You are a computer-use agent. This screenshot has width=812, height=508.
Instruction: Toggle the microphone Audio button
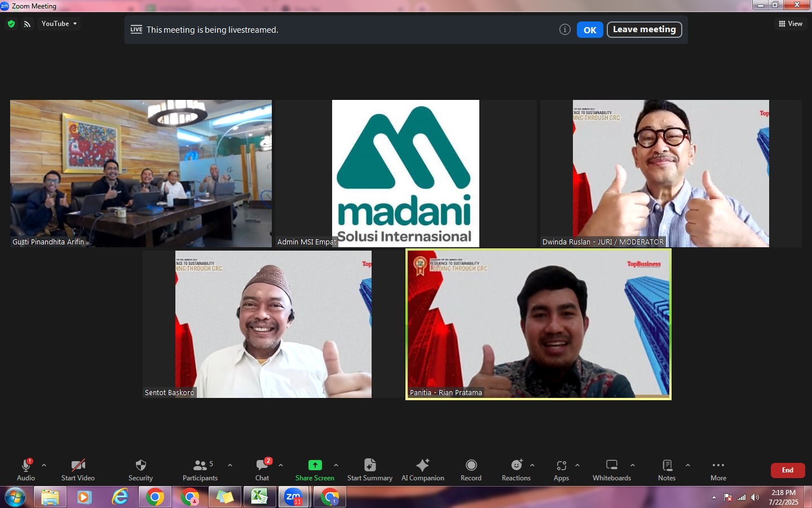click(26, 470)
